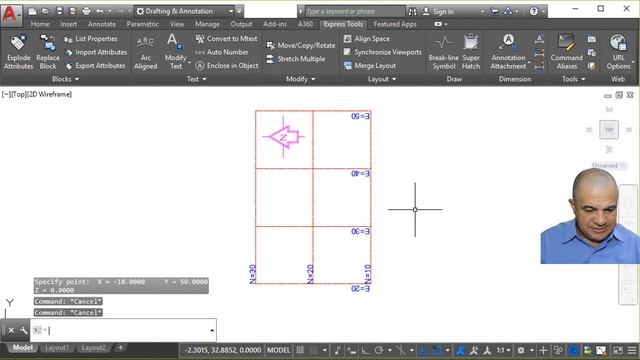The image size is (640, 360).
Task: Select the Modify Text tool
Action: (176, 52)
